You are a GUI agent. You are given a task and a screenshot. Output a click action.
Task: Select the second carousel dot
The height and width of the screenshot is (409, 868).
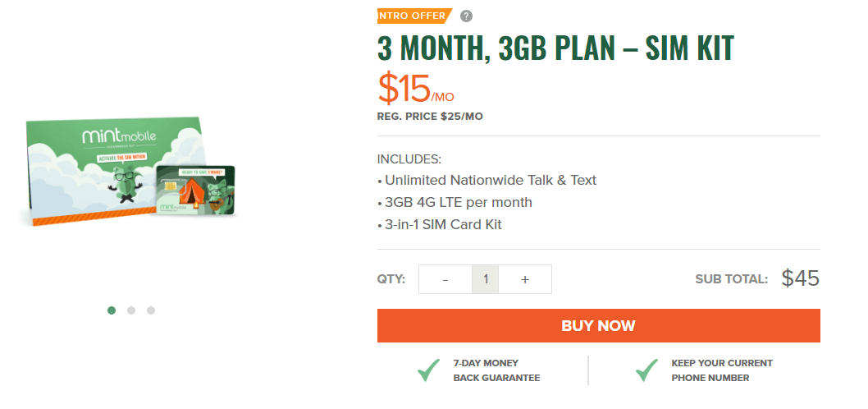pyautogui.click(x=131, y=310)
